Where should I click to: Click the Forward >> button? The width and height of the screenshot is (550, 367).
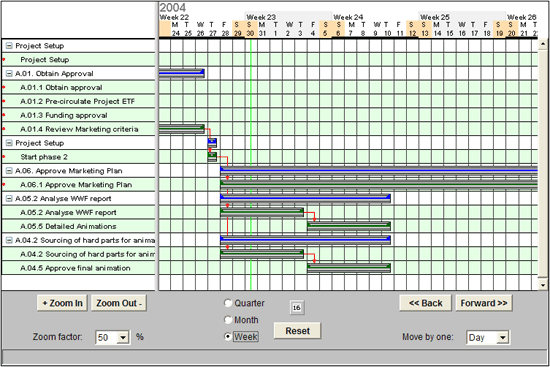click(x=484, y=303)
